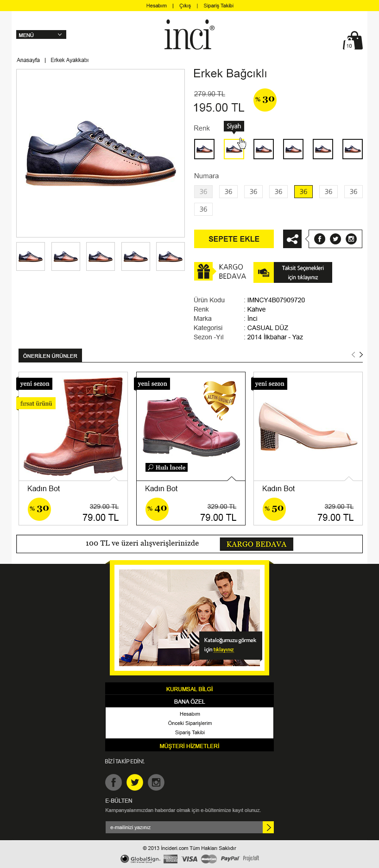Expand the KURUMSAL BİLGİ footer section
Image resolution: width=379 pixels, height=868 pixels.
coord(189,689)
